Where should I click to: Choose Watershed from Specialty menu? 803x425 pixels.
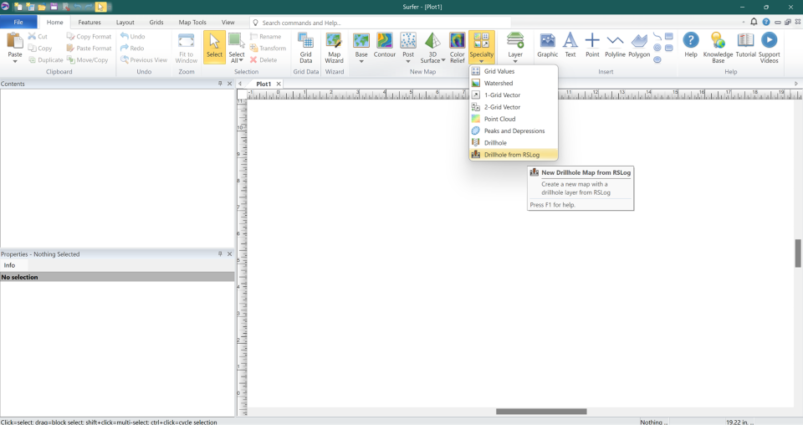(x=513, y=83)
